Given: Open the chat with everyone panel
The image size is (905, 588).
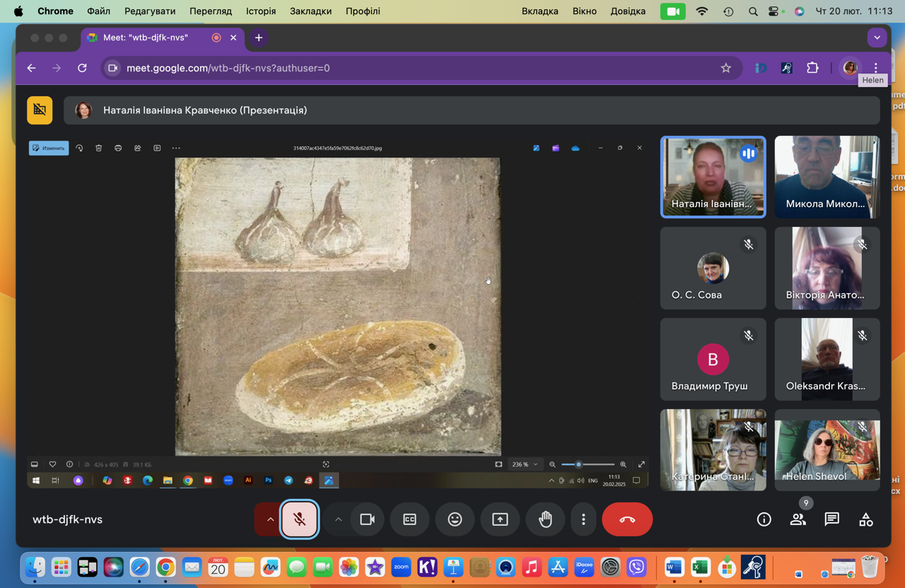Looking at the screenshot, I should coord(831,519).
